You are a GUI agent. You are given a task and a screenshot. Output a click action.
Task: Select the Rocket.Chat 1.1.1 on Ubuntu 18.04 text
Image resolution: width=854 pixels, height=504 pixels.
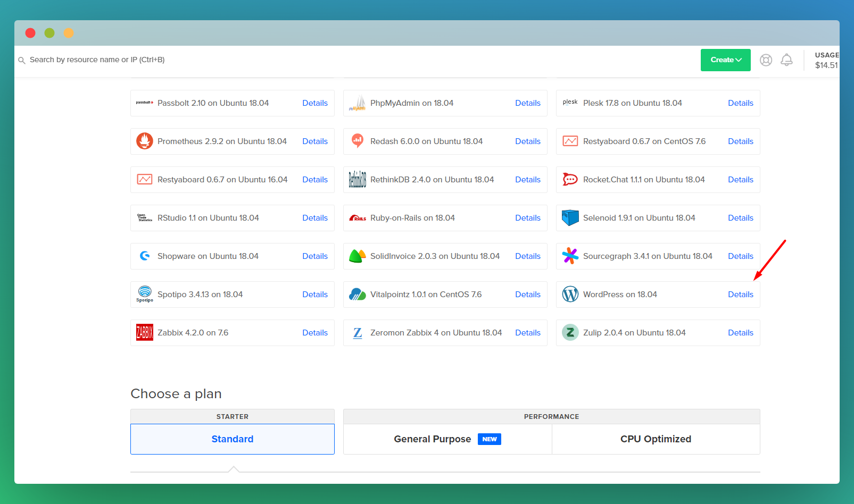coord(644,180)
